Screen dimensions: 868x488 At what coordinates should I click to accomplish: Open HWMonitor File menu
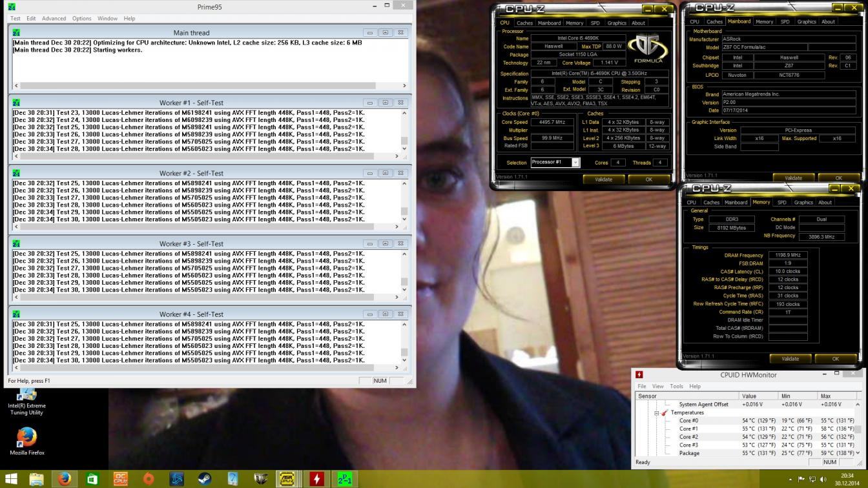coord(642,386)
